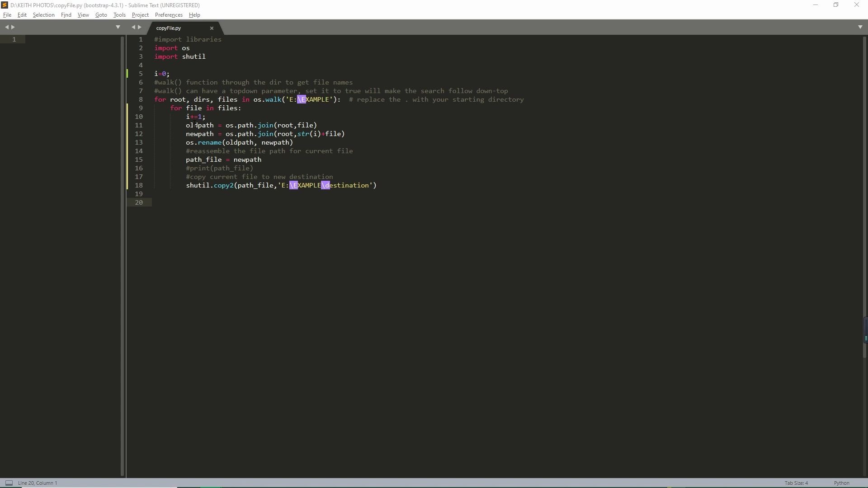The image size is (868, 488).
Task: Close the copyFile.py tab
Action: pyautogui.click(x=212, y=28)
